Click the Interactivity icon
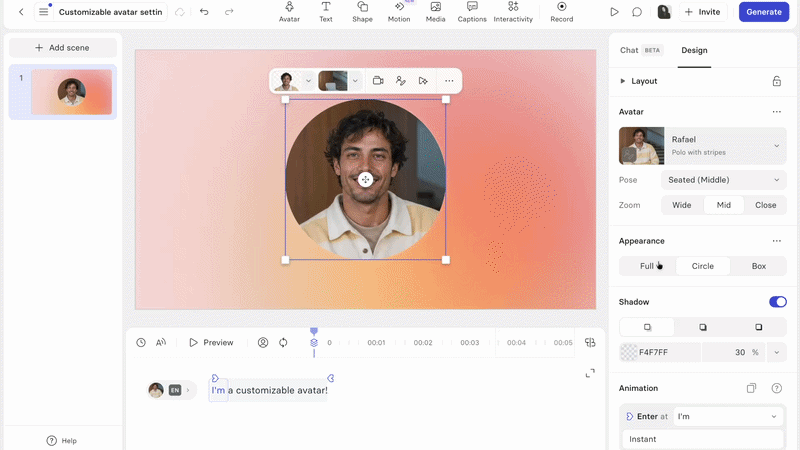 tap(513, 12)
